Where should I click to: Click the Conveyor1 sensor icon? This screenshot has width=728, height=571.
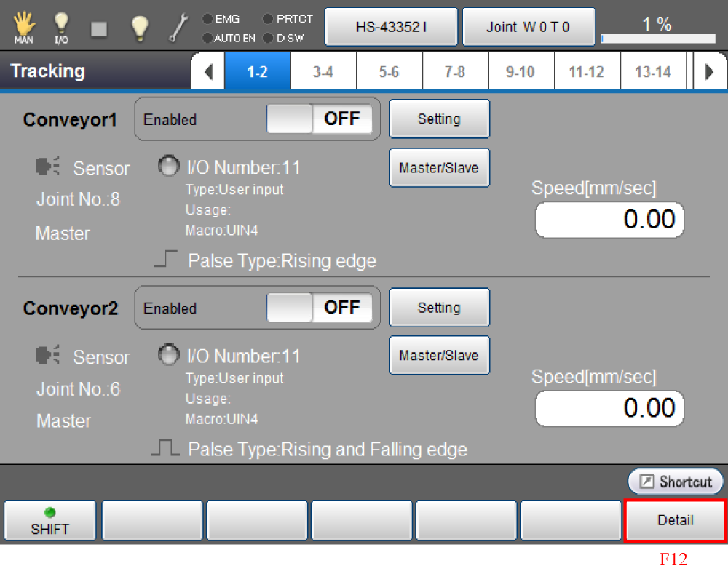point(47,168)
